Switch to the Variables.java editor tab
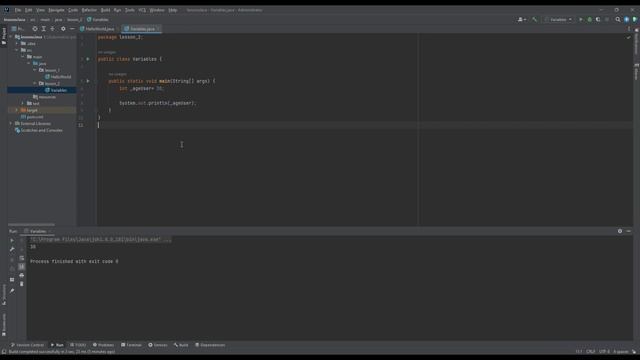The image size is (640, 360). tap(141, 29)
